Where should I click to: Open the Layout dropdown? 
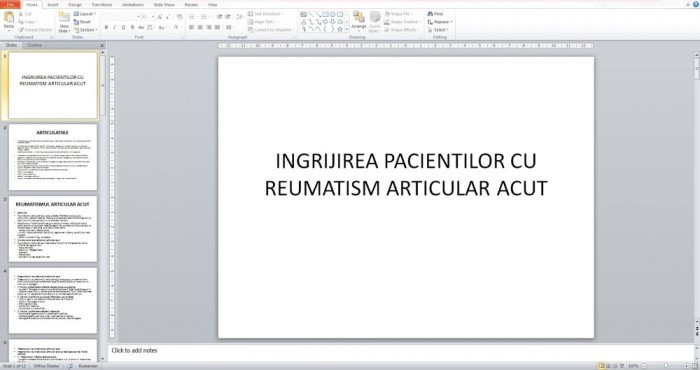(x=85, y=14)
